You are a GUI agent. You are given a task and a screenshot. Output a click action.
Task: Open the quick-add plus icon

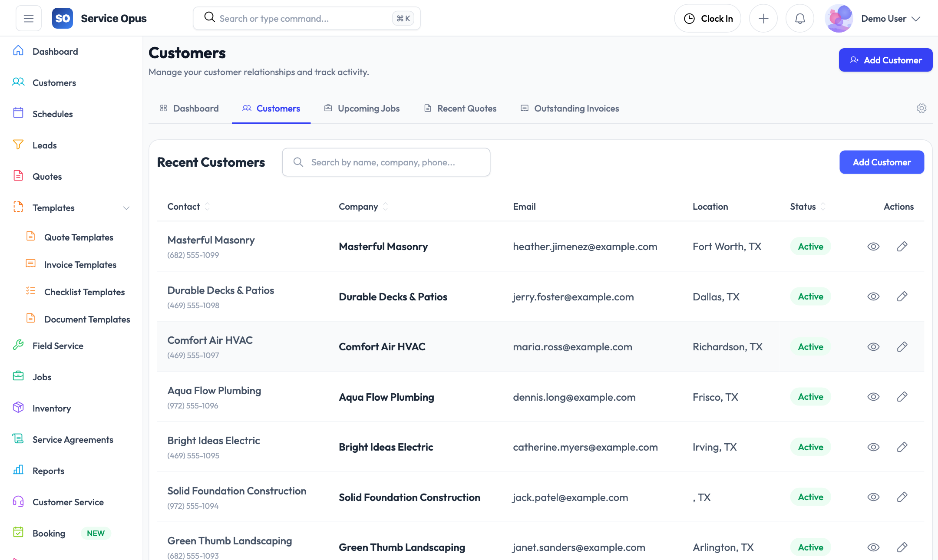click(763, 18)
